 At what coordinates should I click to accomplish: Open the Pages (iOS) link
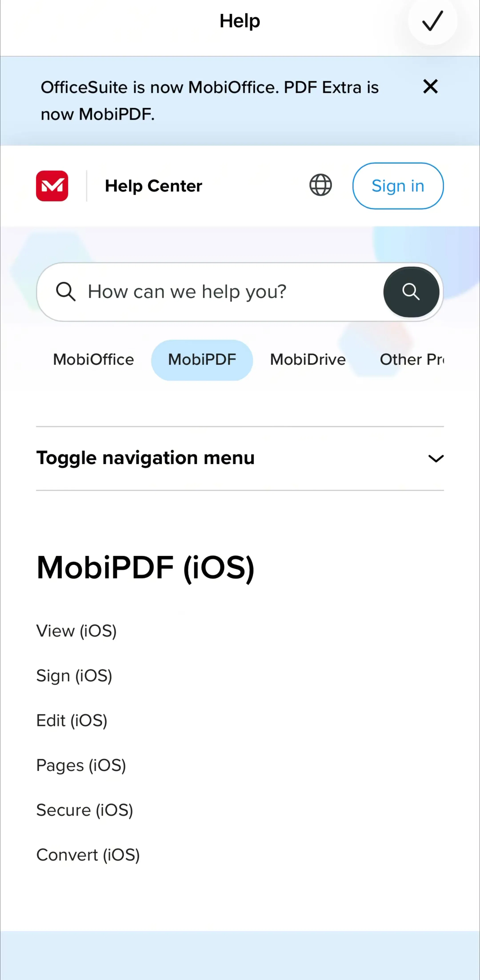[81, 766]
